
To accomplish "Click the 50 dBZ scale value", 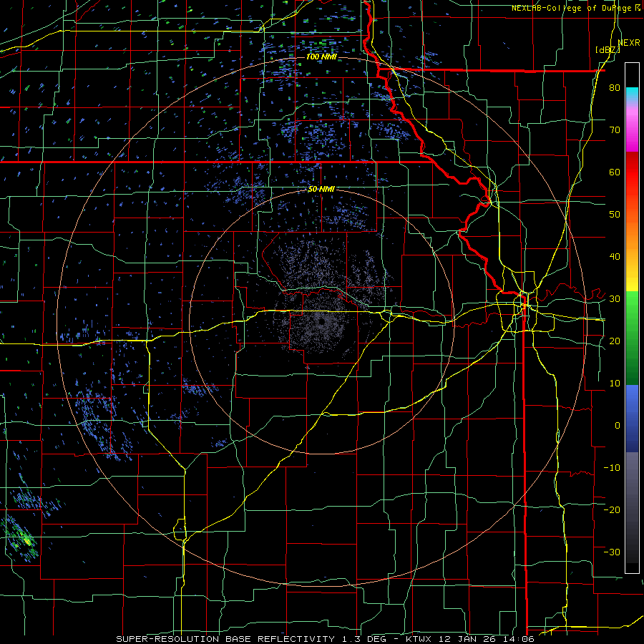I will click(615, 215).
